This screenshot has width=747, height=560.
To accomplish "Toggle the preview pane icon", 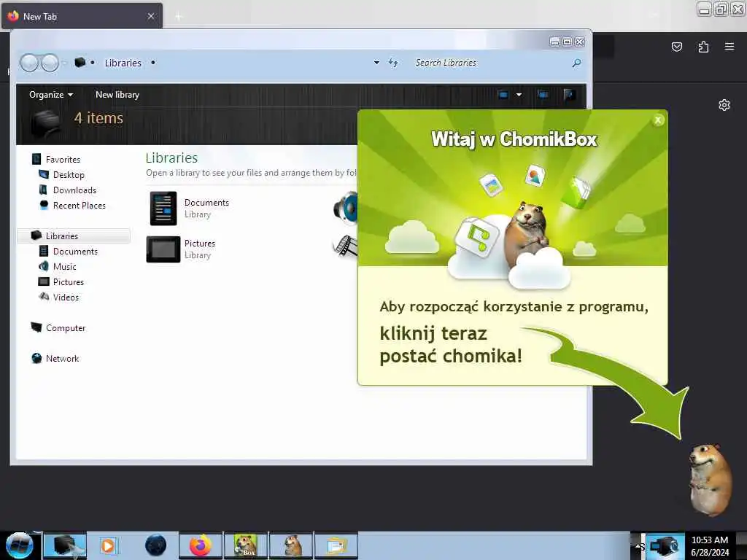I will pyautogui.click(x=543, y=94).
